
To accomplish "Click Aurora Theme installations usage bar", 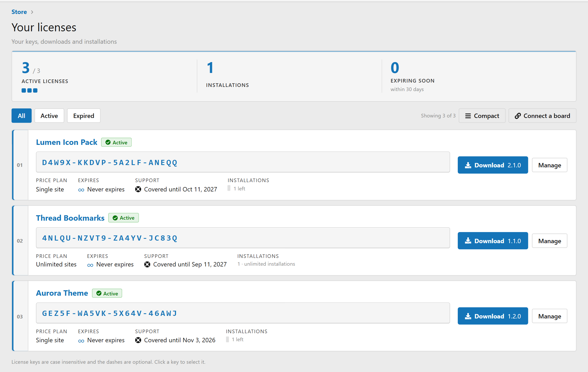I will [227, 339].
